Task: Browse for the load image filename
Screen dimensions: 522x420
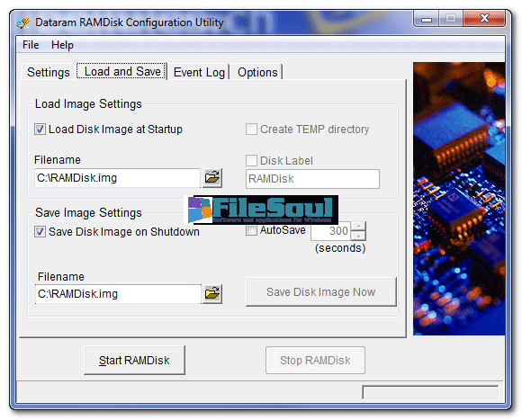Action: 212,177
